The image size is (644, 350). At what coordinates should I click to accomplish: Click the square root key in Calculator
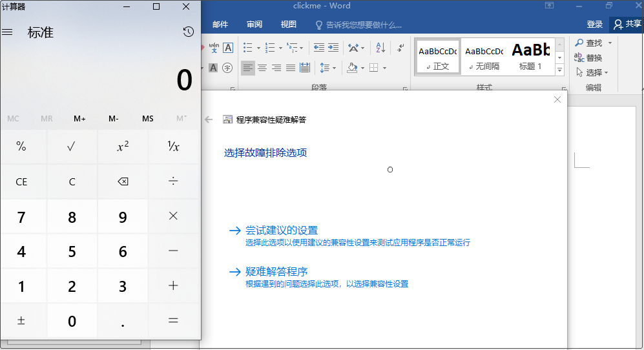[72, 147]
